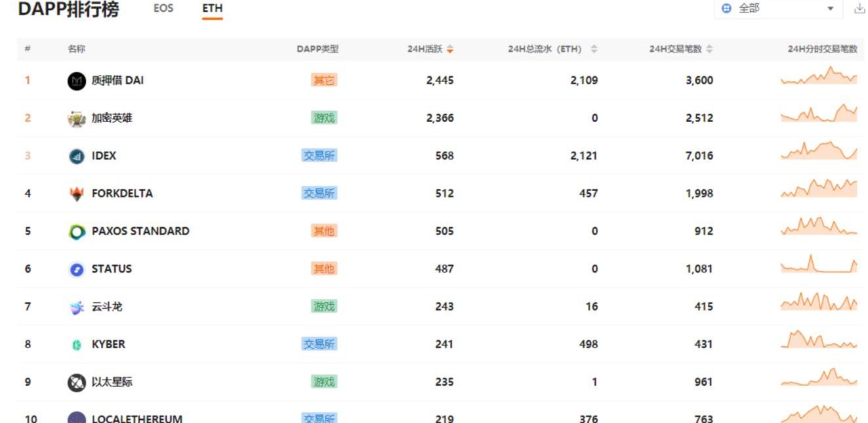Click the Paxos Standard ring icon
The image size is (868, 423).
(x=77, y=232)
